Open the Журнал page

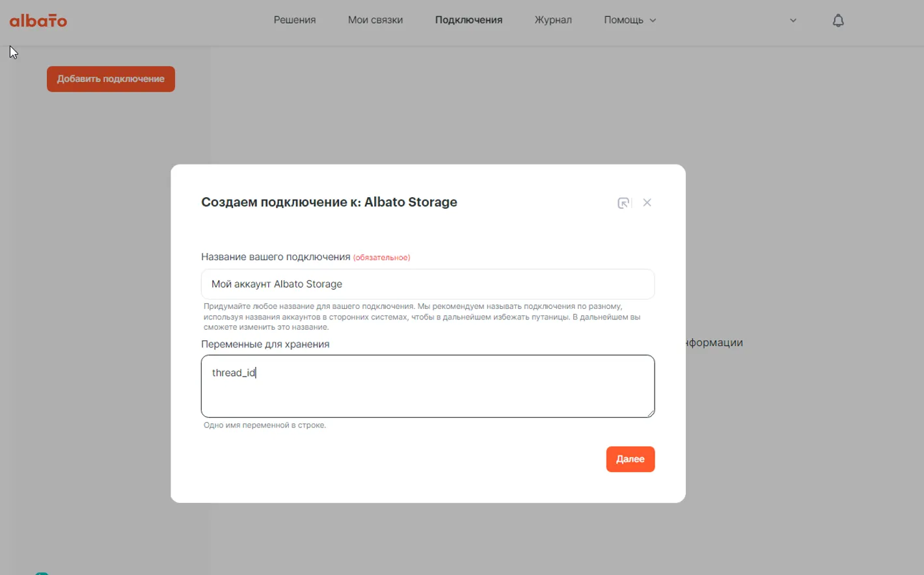click(552, 20)
